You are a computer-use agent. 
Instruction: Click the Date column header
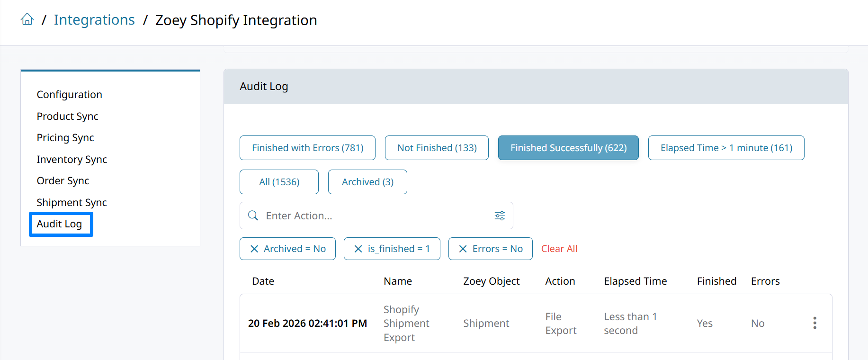(x=263, y=281)
